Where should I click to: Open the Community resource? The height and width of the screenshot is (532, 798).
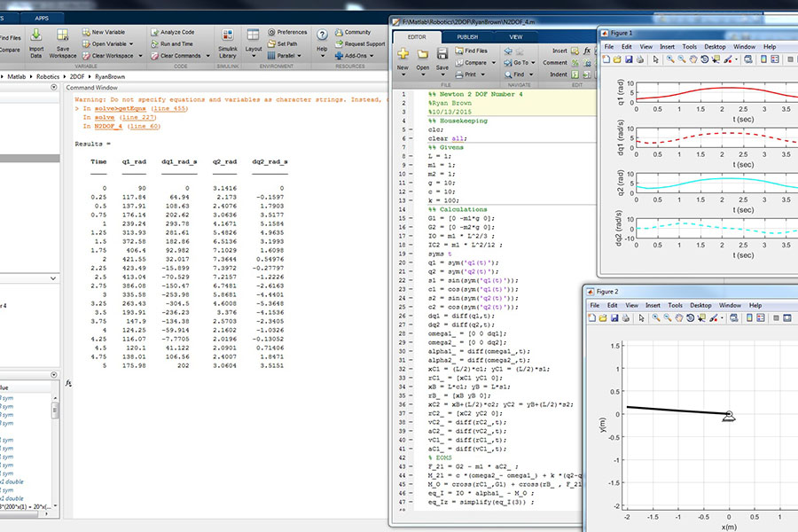point(353,32)
